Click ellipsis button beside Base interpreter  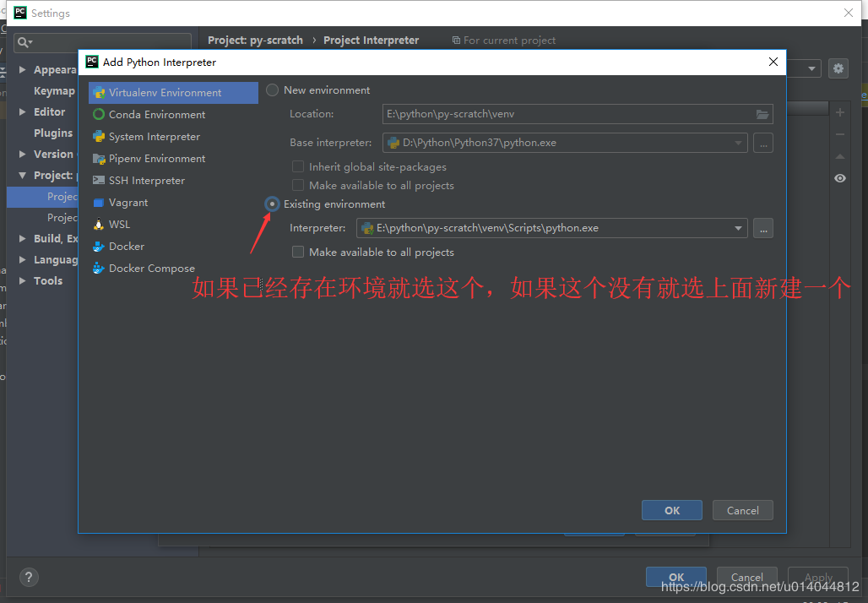[763, 143]
